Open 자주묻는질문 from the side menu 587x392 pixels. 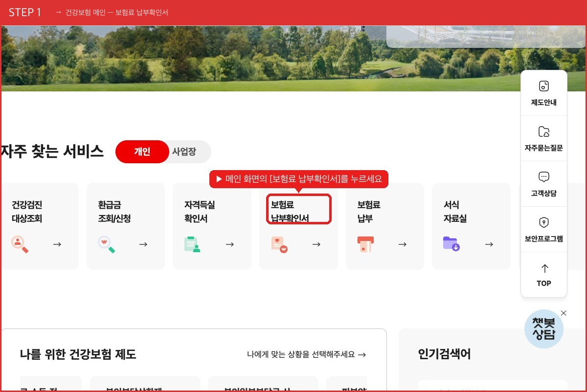544,138
